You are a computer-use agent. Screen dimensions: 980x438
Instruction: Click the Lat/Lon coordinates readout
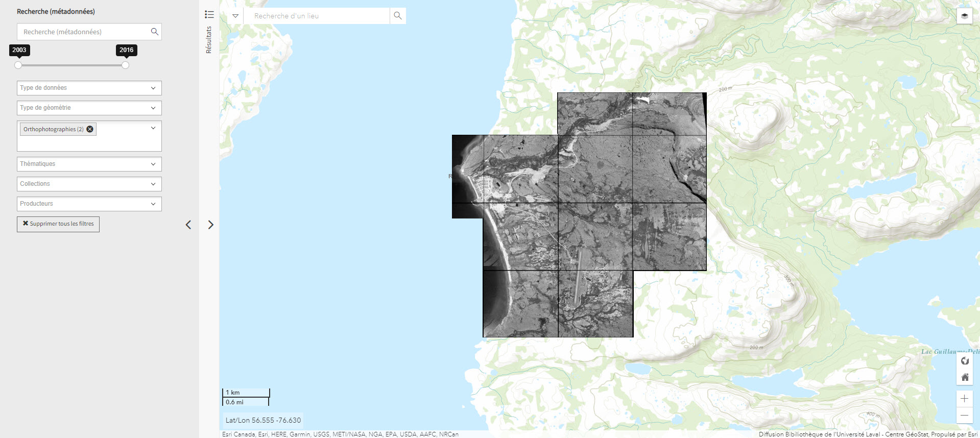pyautogui.click(x=263, y=421)
